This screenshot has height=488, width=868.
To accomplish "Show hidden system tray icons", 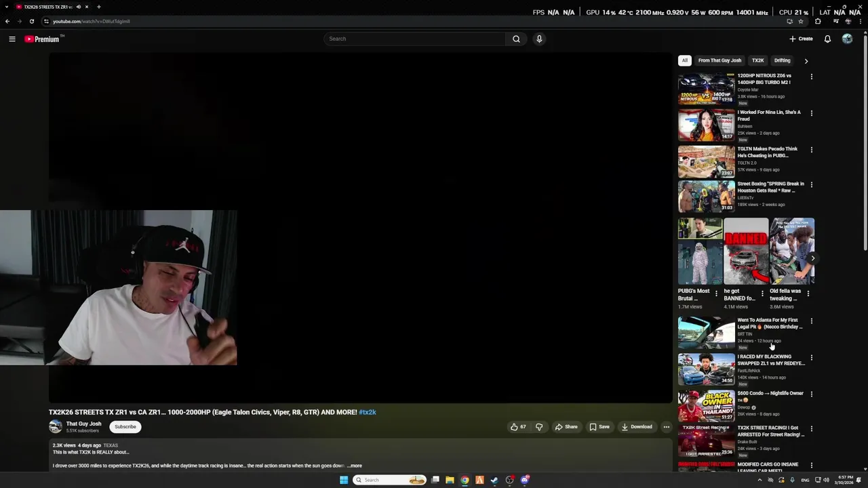I will click(759, 480).
